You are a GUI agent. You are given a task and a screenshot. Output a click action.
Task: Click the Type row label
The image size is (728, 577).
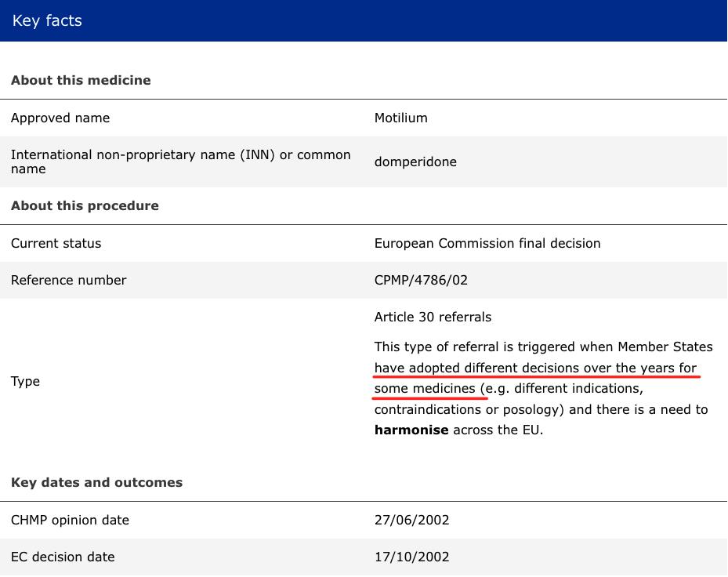(25, 382)
